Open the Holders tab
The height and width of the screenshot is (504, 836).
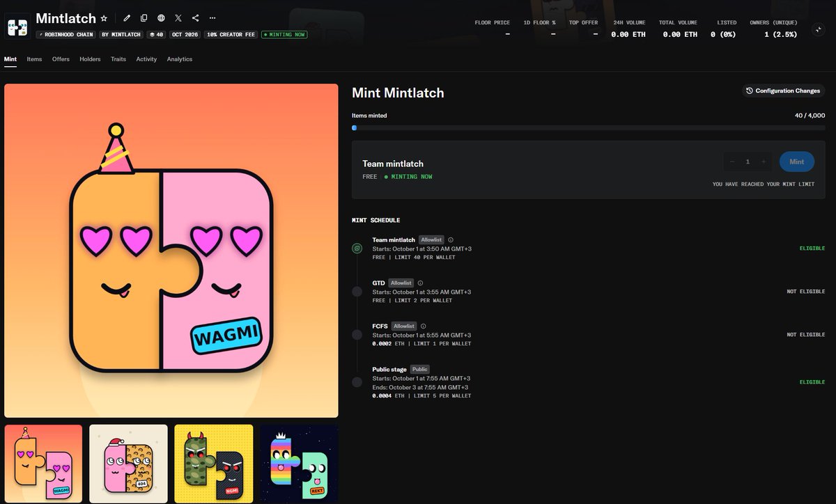click(90, 59)
